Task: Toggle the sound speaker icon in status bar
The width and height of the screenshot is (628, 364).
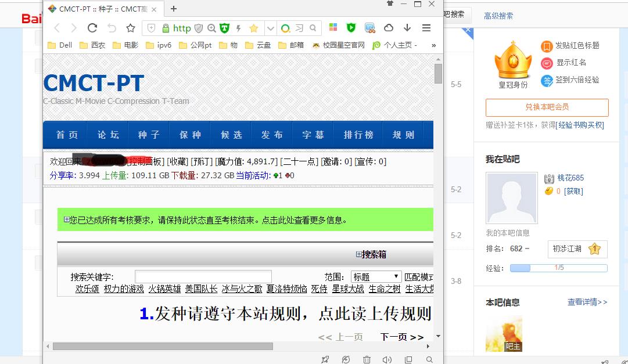Action: click(387, 359)
